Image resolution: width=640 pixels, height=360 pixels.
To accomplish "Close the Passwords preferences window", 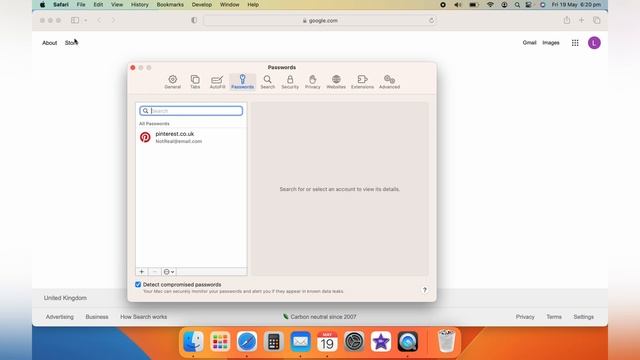I will [x=133, y=67].
